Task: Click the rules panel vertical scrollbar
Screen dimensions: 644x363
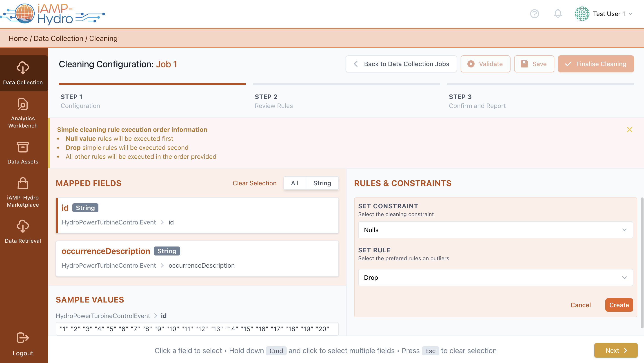Action: (x=642, y=263)
